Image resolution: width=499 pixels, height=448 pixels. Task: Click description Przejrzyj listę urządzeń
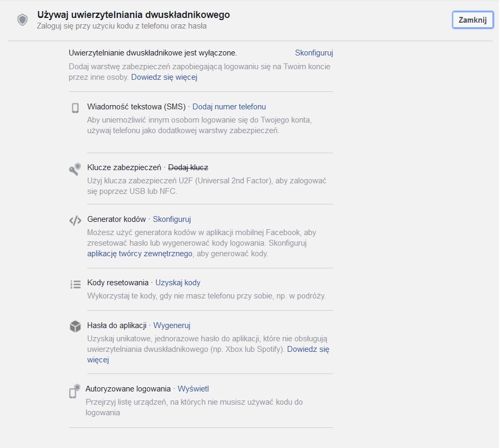tap(194, 407)
